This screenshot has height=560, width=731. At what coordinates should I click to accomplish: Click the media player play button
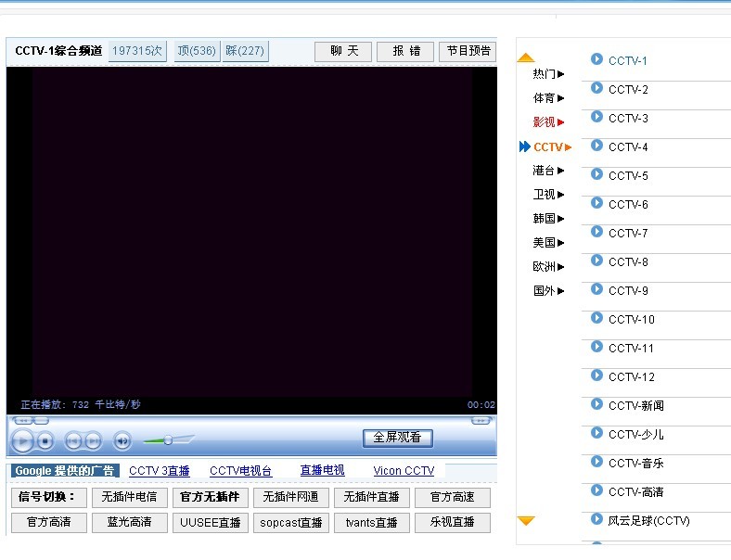(22, 440)
